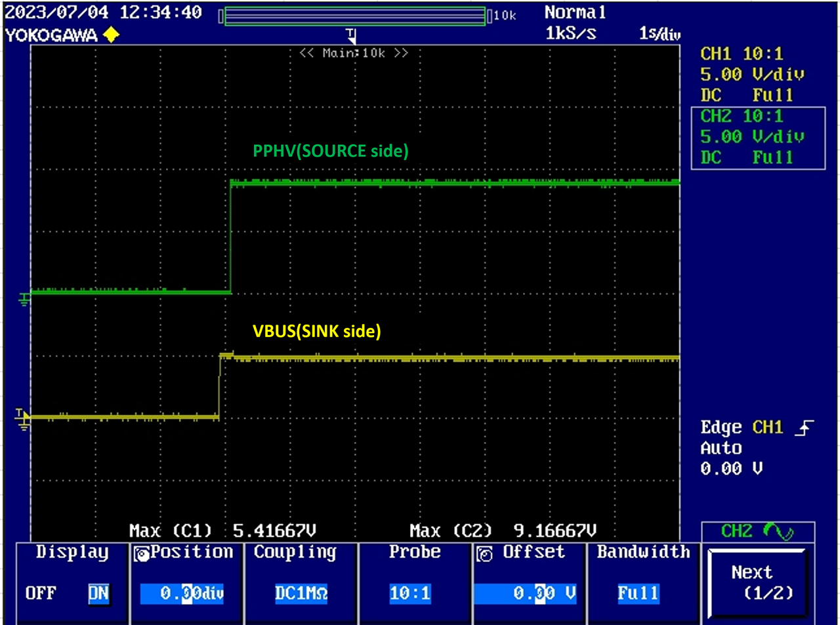840x625 pixels.
Task: Select the Offset 0.00 V field
Action: (526, 594)
